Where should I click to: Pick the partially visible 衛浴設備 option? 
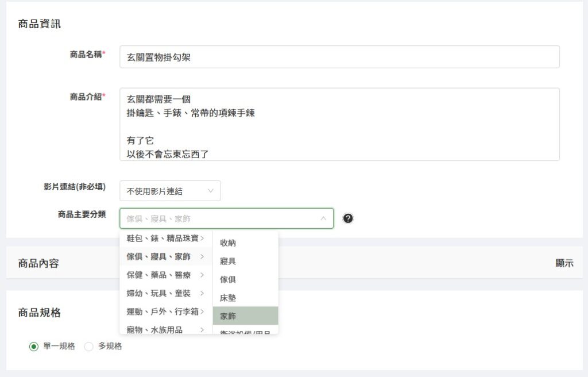pos(245,331)
